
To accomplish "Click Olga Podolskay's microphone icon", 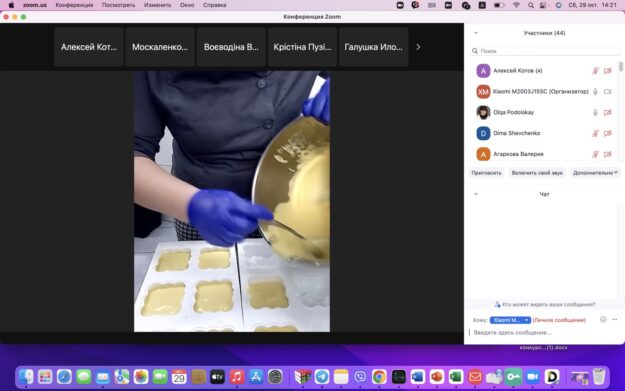I will [595, 112].
